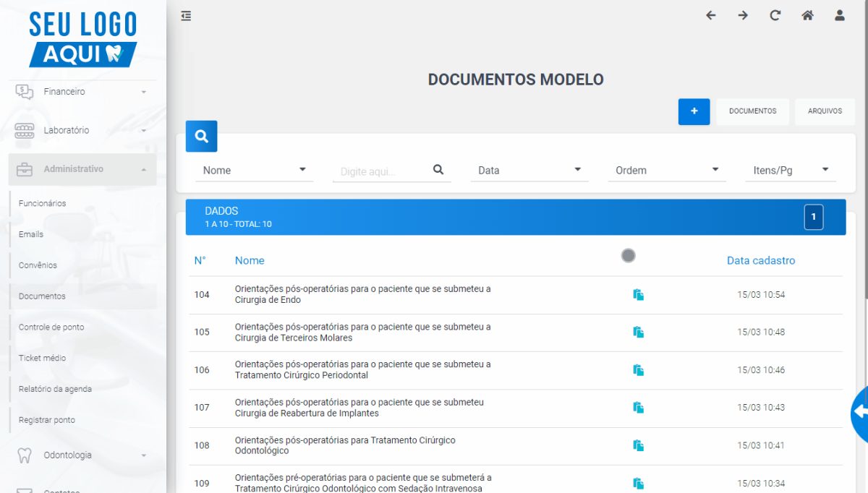Collapse the Administrativo menu arrow
This screenshot has width=868, height=493.
click(143, 169)
